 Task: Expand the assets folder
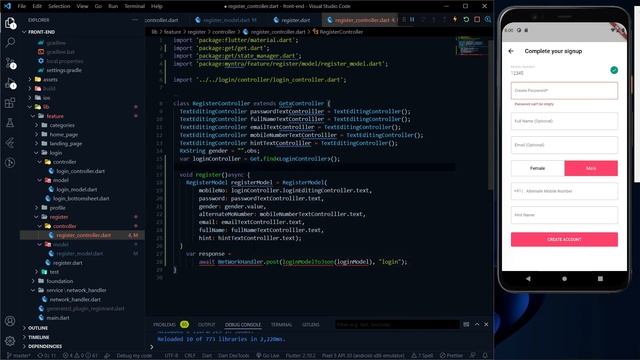tap(50, 80)
